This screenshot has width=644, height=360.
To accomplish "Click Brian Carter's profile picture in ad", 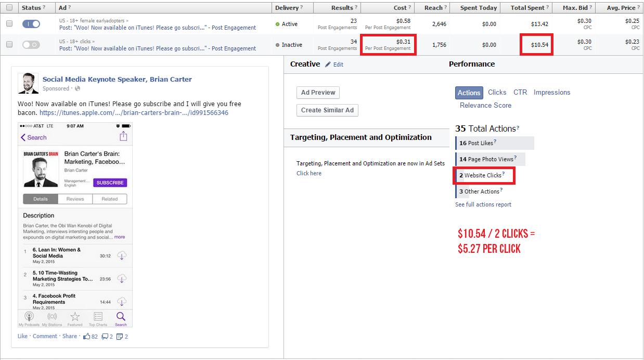I will pos(28,83).
